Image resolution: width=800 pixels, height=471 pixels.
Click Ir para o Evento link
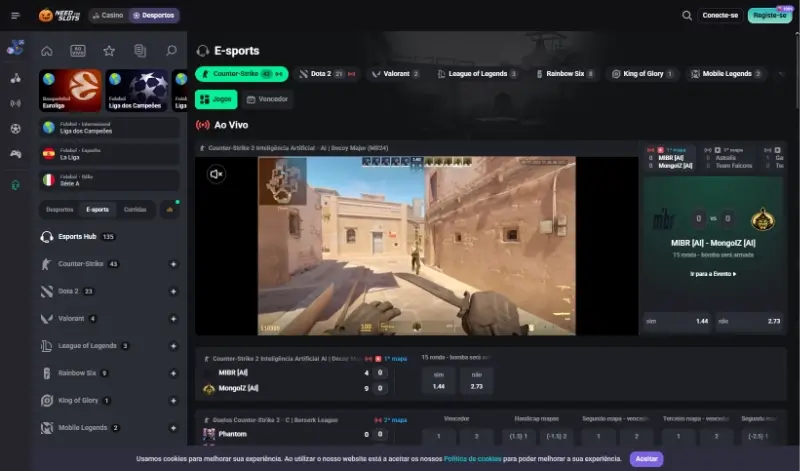coord(713,274)
